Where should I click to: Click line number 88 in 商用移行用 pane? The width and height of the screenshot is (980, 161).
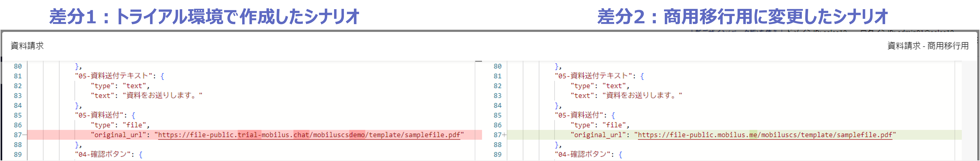498,145
